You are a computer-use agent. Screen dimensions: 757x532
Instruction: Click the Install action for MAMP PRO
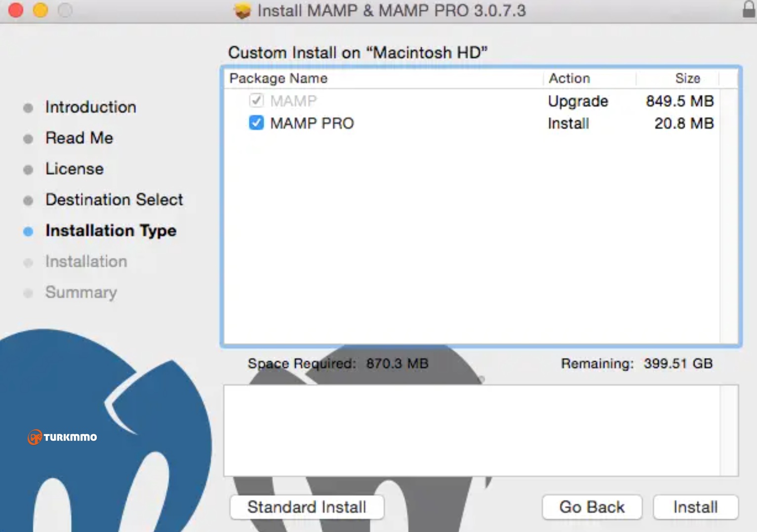pos(568,123)
